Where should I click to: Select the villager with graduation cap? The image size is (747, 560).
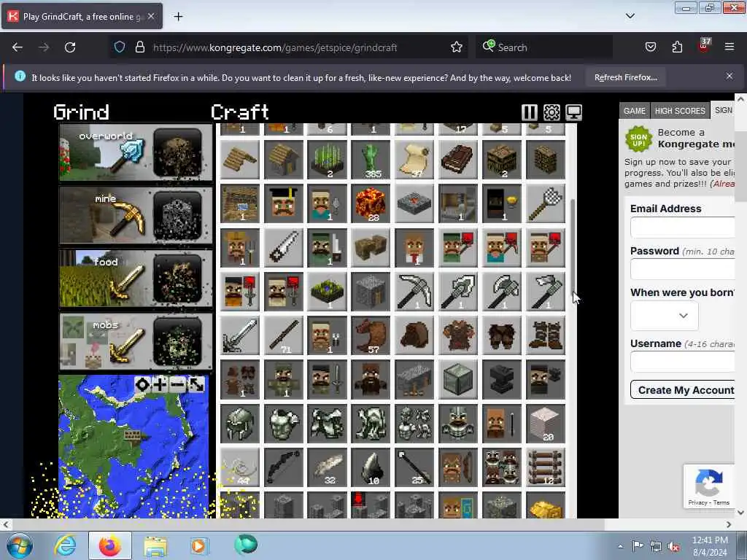pos(284,204)
